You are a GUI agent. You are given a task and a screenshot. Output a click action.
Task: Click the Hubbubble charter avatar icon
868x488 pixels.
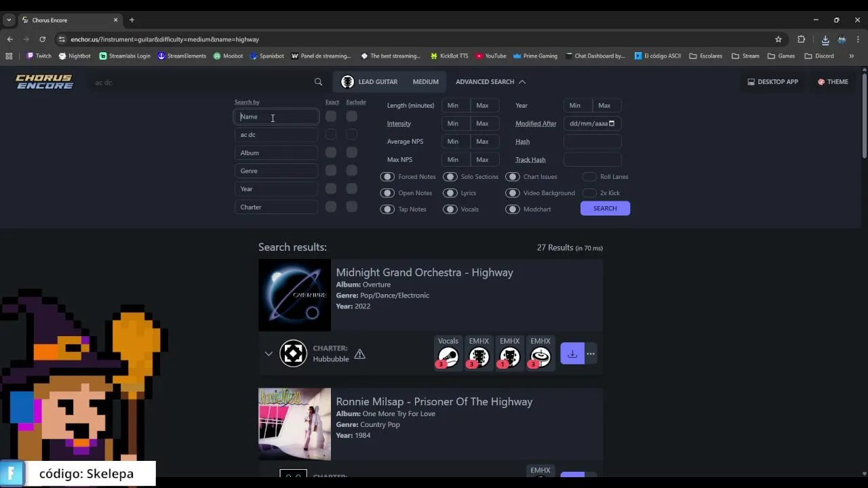click(x=294, y=354)
